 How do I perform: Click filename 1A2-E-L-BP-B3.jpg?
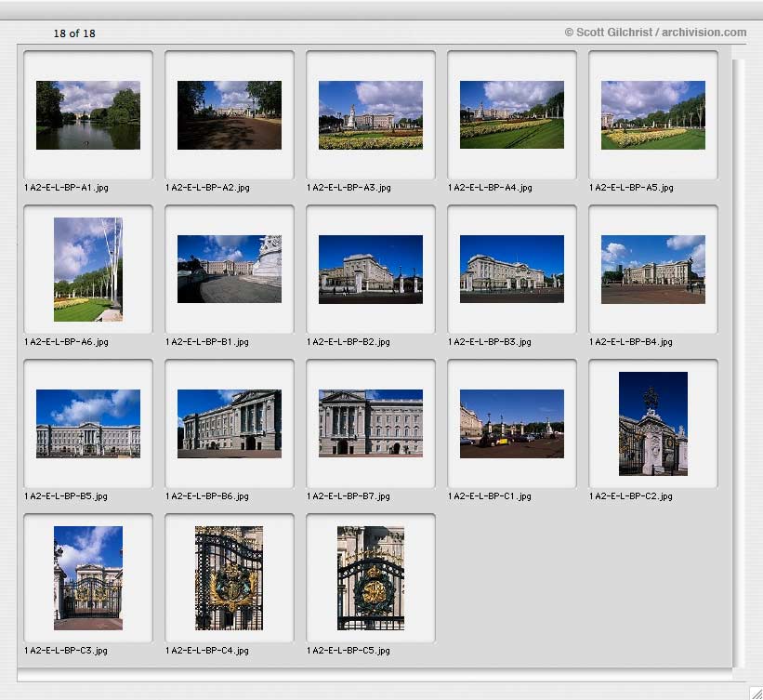[x=490, y=342]
